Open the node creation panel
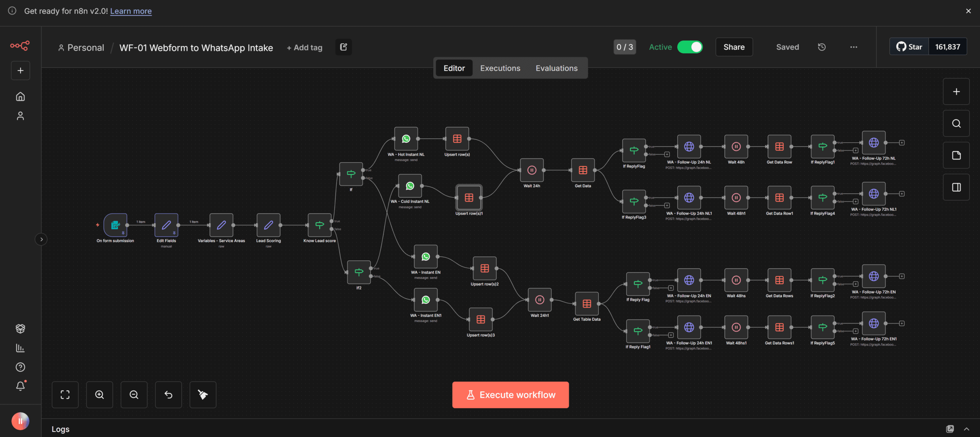 (956, 91)
